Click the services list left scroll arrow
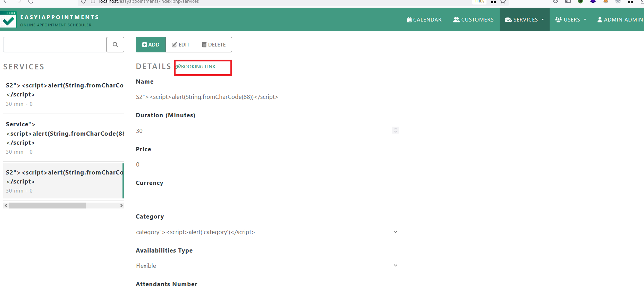 [x=6, y=206]
